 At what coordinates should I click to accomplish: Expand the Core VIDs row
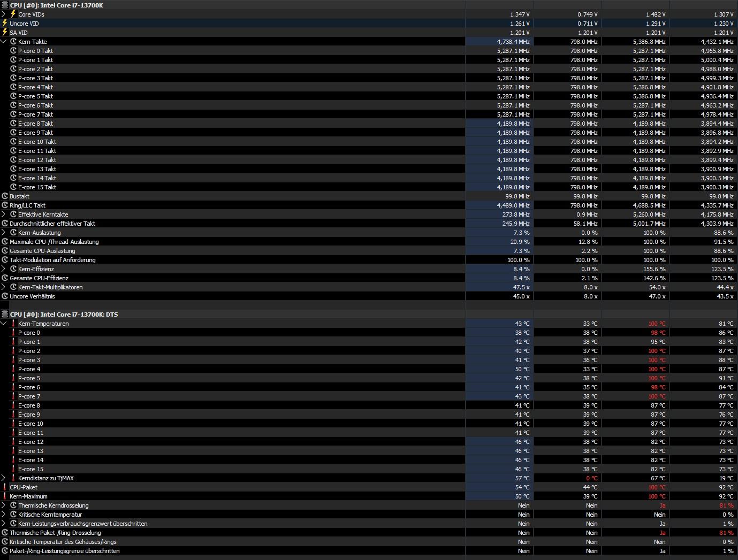click(4, 14)
